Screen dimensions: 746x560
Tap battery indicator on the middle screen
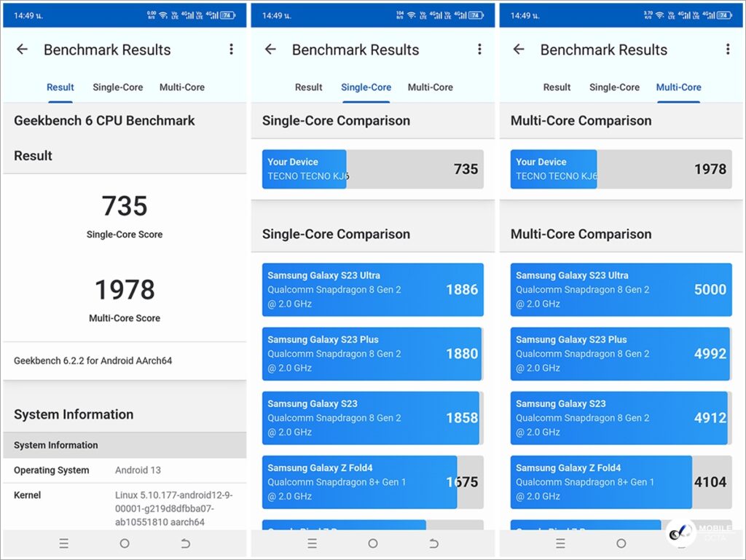pos(476,15)
